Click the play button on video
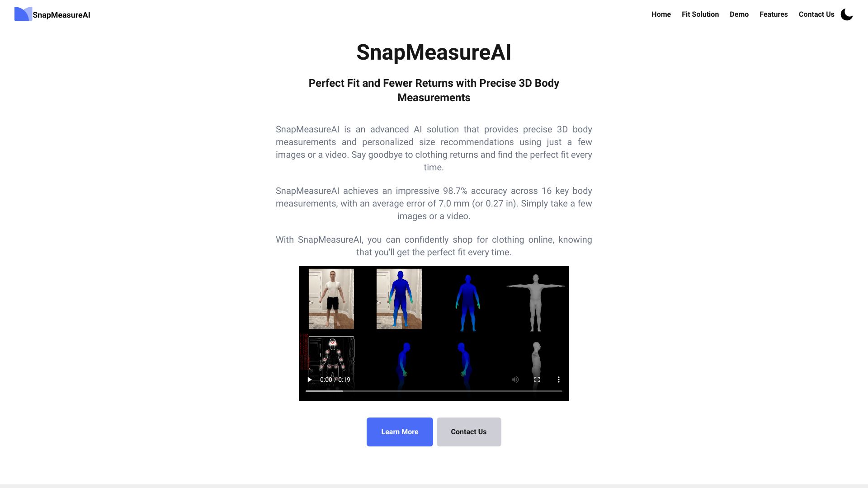 309,380
